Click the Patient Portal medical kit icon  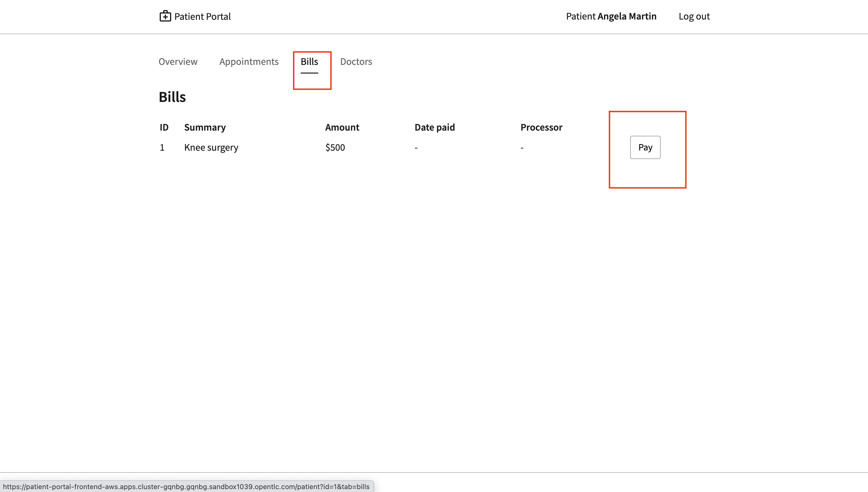(x=165, y=16)
